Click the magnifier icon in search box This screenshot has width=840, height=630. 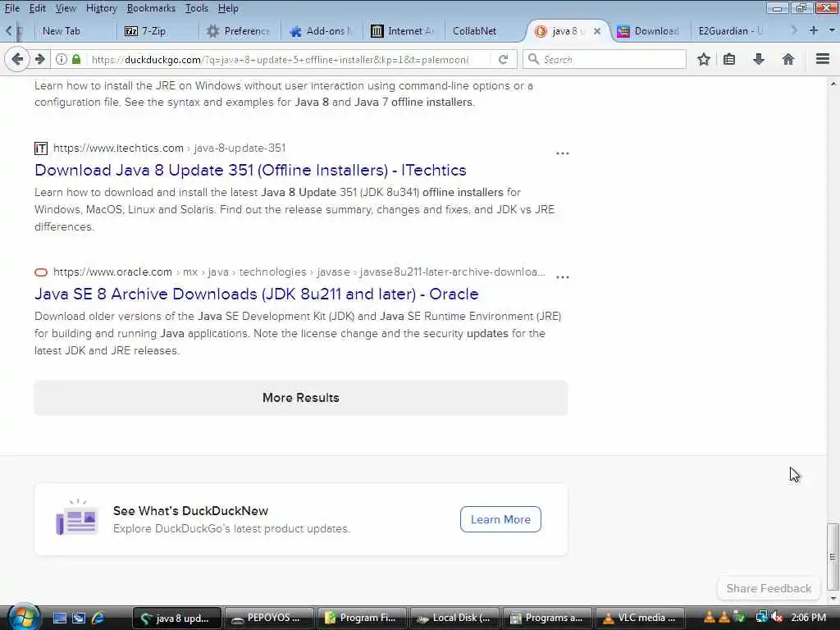[x=533, y=59]
